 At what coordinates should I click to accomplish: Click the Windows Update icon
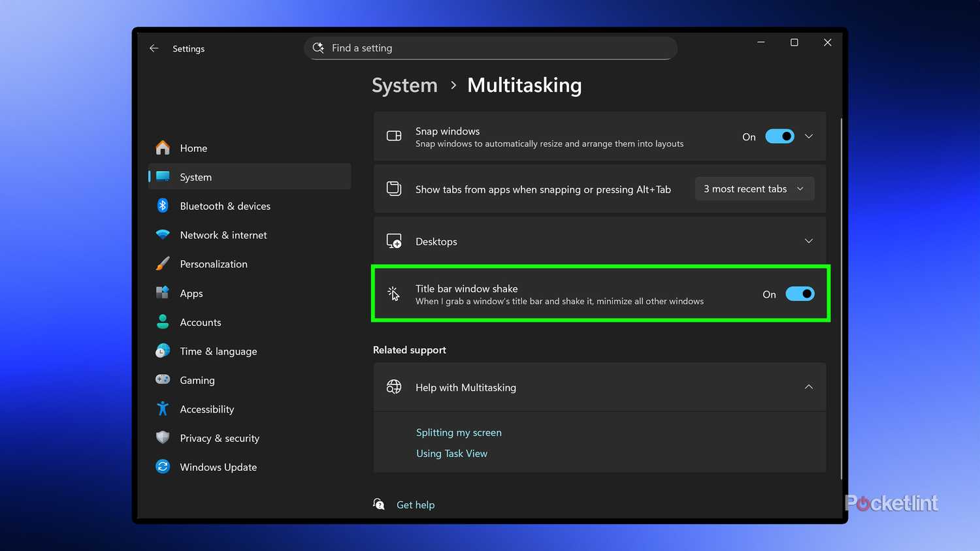click(162, 466)
